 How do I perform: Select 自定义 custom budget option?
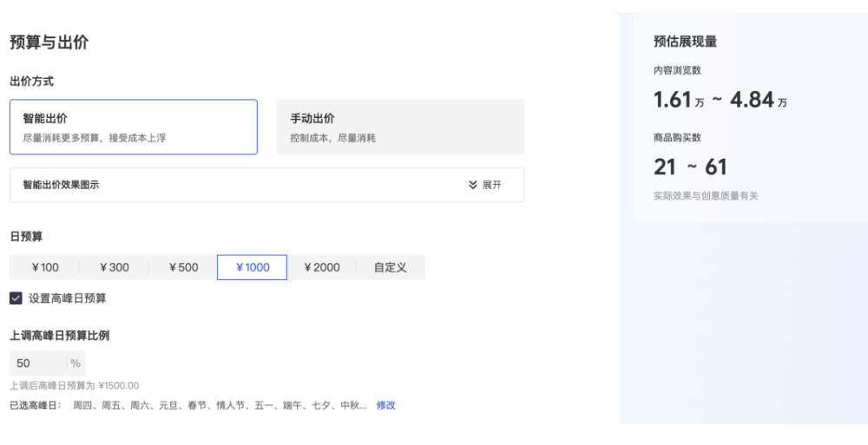pos(391,267)
